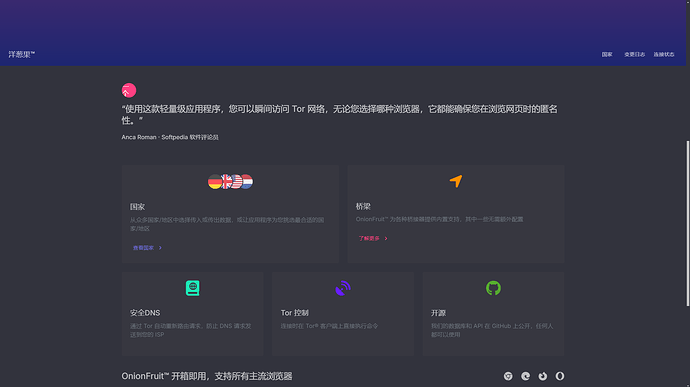The height and width of the screenshot is (387, 690).
Task: Click the orange arrow icon in 桥梁 card
Action: (456, 181)
